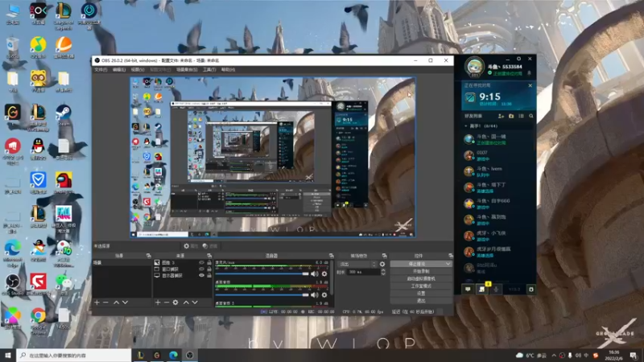Click 启动虚拟摄像机 virtual camera button
644x362 pixels.
(x=421, y=278)
